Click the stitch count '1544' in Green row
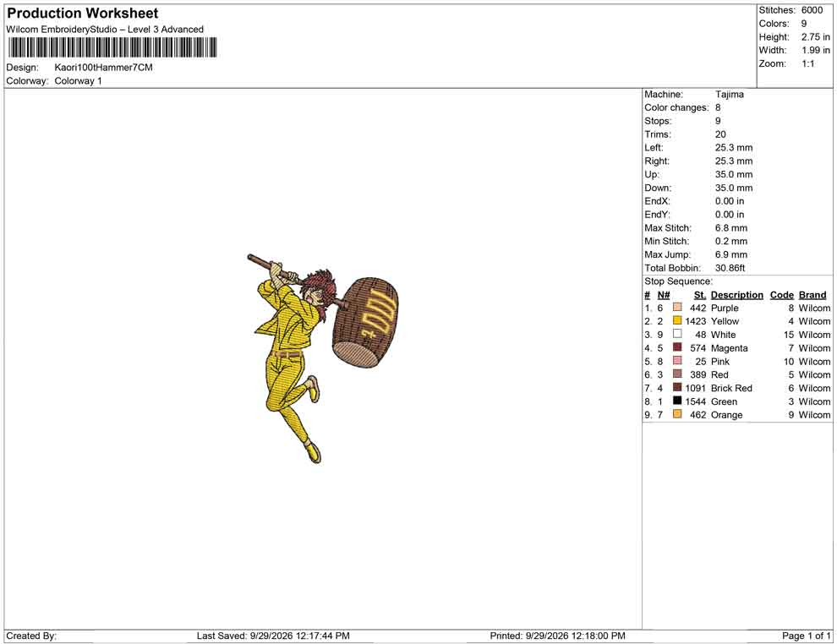 pyautogui.click(x=696, y=401)
